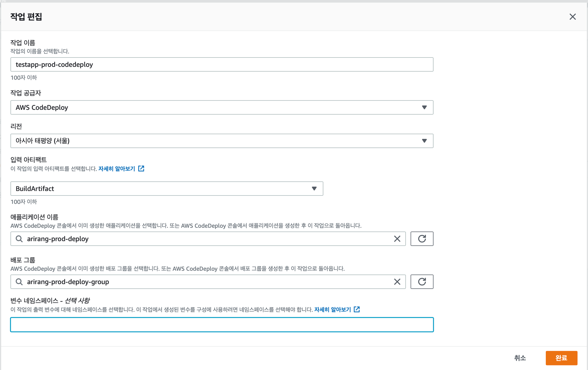Click external link icon beside 입력 아티팩트 help
The height and width of the screenshot is (370, 588).
point(141,168)
